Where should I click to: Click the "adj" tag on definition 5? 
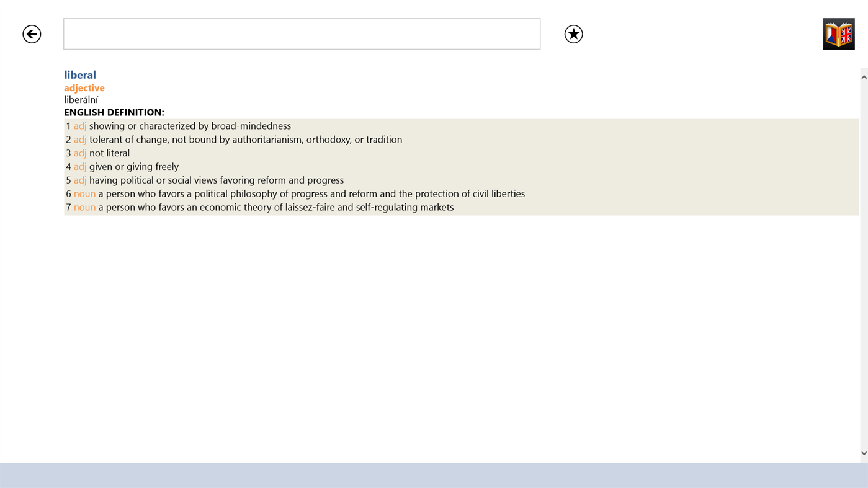(x=80, y=180)
